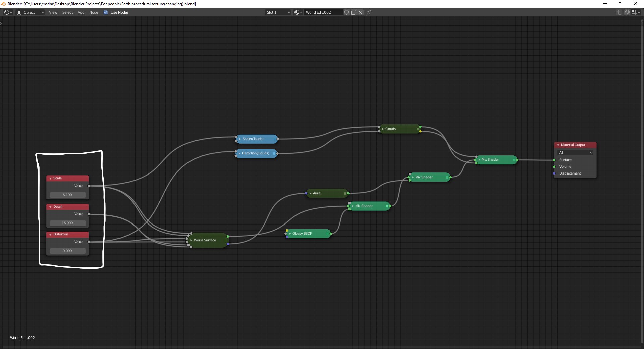The width and height of the screenshot is (644, 349).
Task: Duplicate the World Edit.002 material
Action: click(x=354, y=12)
